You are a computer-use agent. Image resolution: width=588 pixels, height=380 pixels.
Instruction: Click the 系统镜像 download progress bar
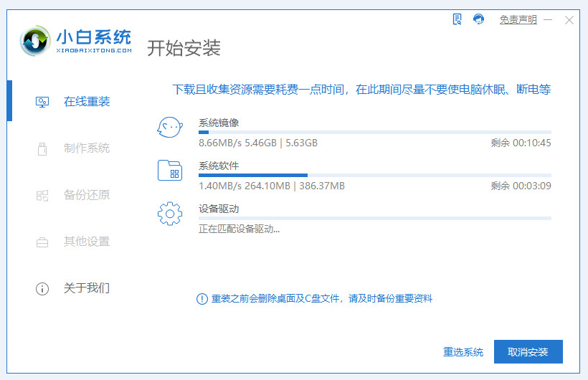374,133
